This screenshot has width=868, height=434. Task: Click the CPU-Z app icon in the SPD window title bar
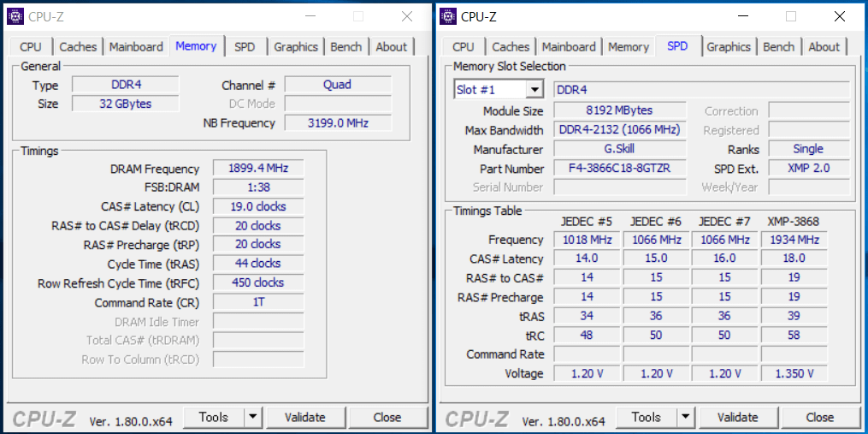click(x=448, y=16)
